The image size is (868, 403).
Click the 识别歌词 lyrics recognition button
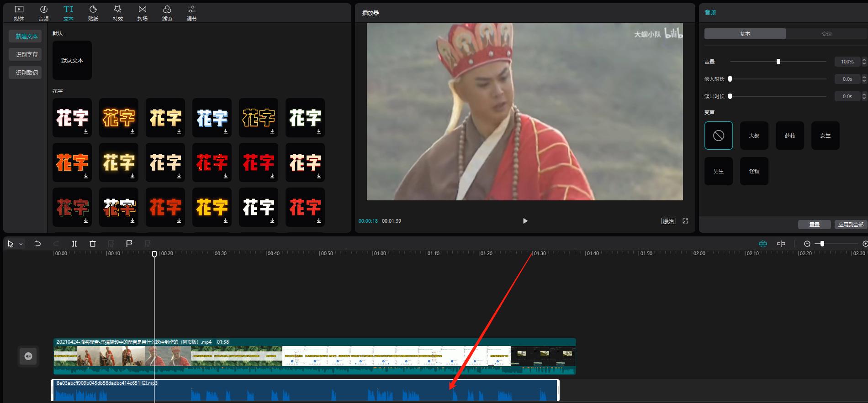(26, 73)
